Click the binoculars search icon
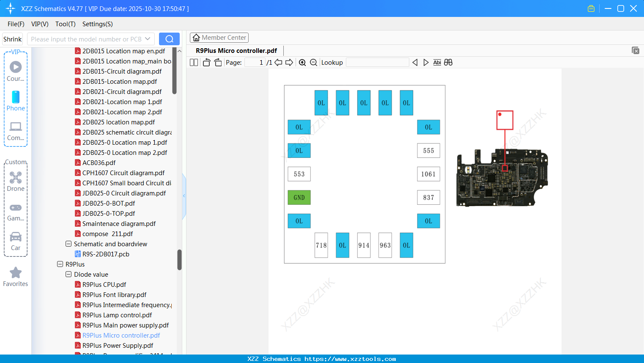 click(448, 63)
